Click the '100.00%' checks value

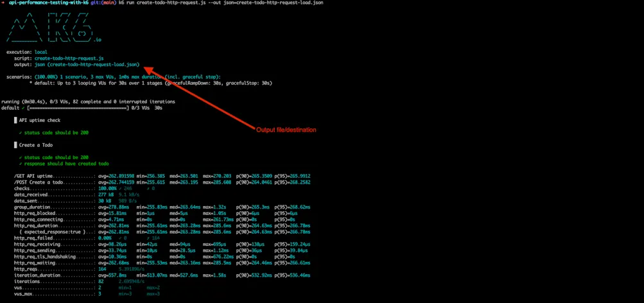tap(108, 188)
